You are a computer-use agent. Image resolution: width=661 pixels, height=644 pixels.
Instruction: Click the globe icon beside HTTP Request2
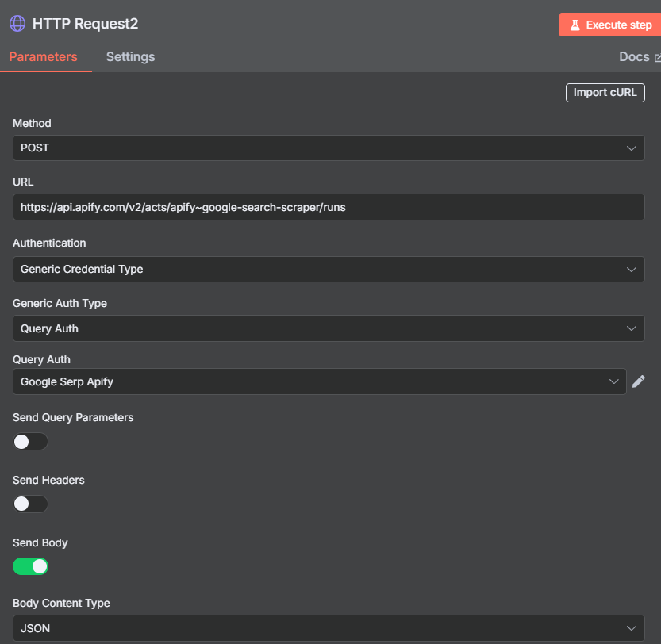pyautogui.click(x=17, y=24)
